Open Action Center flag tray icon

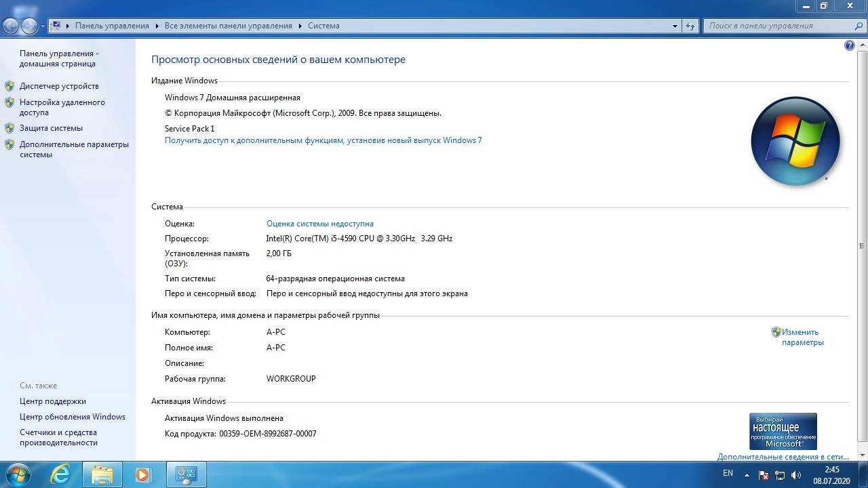tap(764, 475)
